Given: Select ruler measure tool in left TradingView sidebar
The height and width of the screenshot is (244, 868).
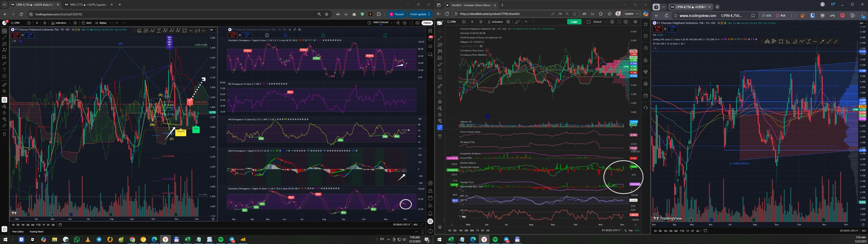Looking at the screenshot, I should pyautogui.click(x=4, y=85).
